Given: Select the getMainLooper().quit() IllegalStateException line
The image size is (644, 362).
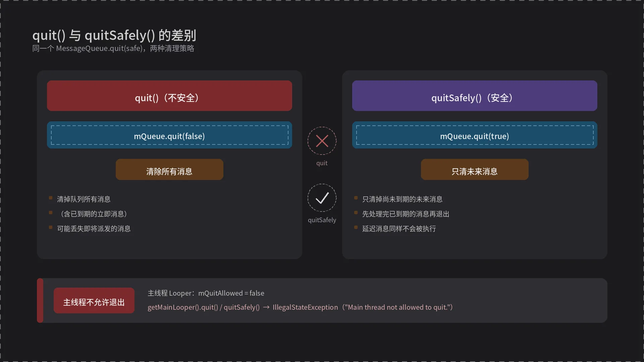Looking at the screenshot, I should (300, 307).
